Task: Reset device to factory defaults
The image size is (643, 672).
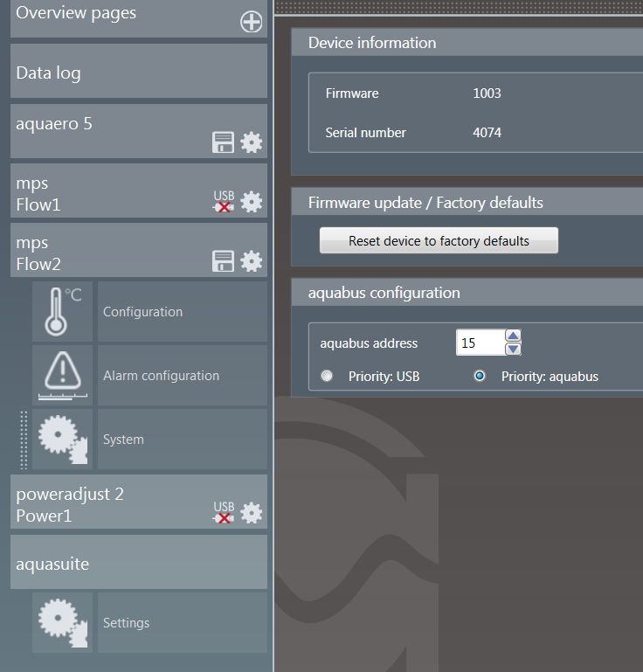Action: [439, 240]
